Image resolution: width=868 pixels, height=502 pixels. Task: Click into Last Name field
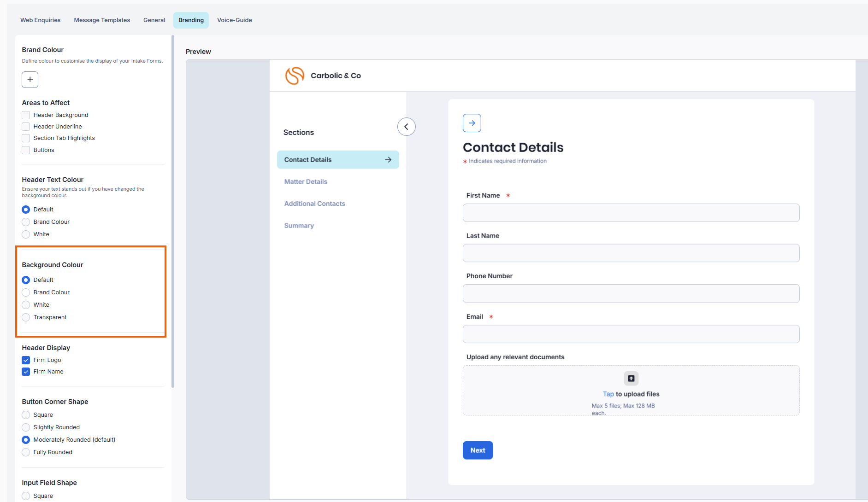tap(631, 253)
